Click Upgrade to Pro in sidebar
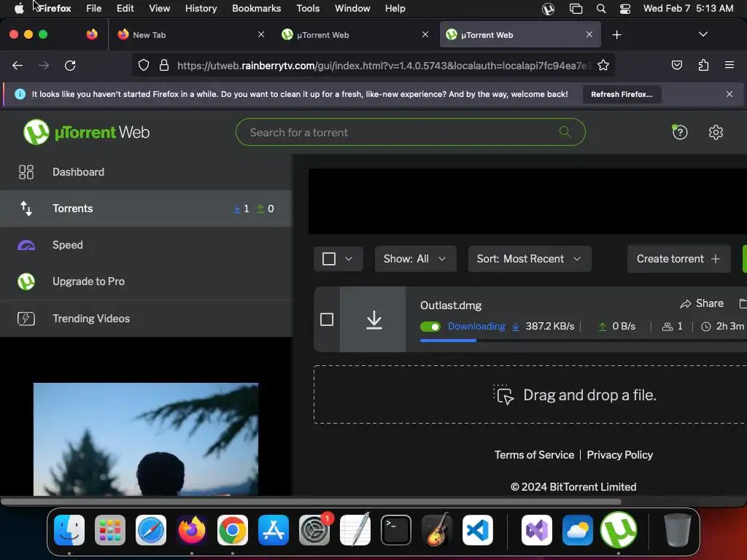This screenshot has width=747, height=560. coord(146,281)
